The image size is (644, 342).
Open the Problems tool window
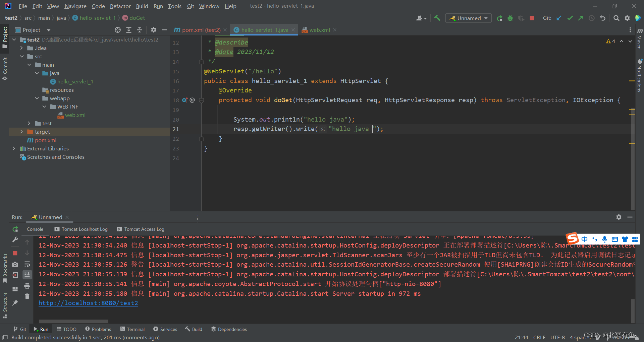[98, 329]
